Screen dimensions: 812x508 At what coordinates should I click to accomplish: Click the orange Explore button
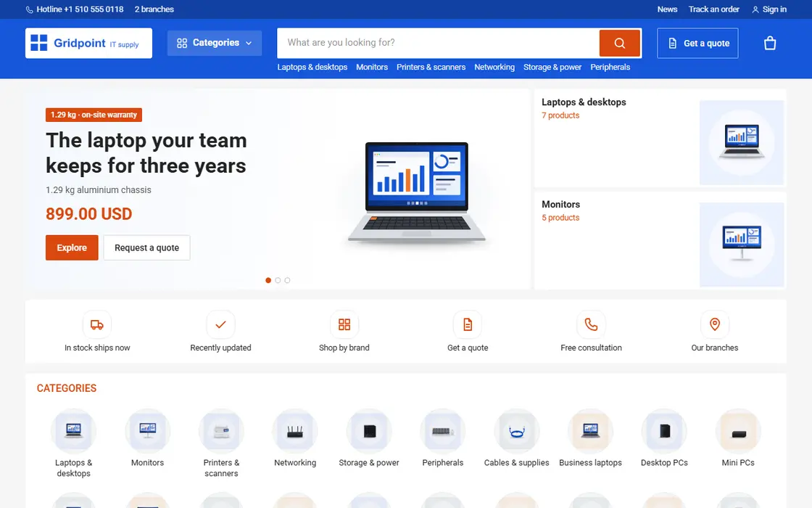pyautogui.click(x=72, y=247)
